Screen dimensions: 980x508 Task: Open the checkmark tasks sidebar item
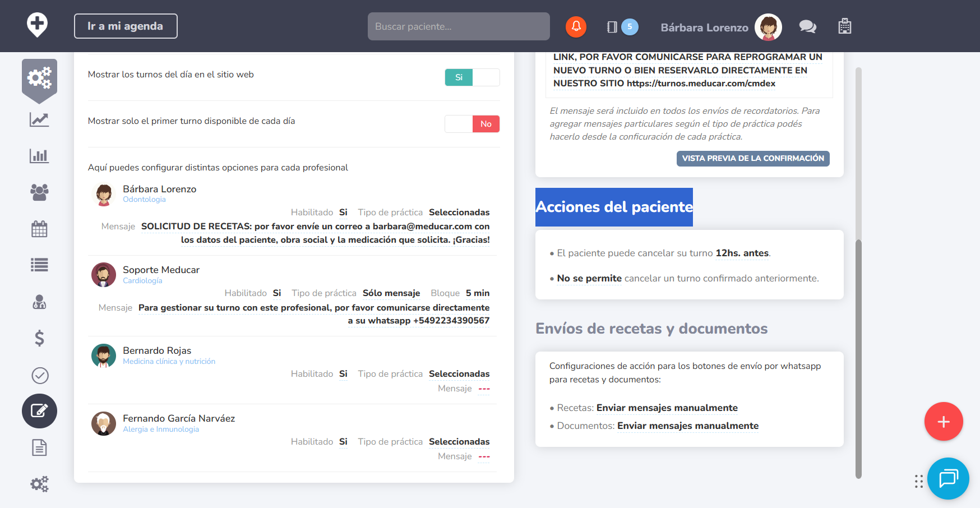tap(39, 375)
